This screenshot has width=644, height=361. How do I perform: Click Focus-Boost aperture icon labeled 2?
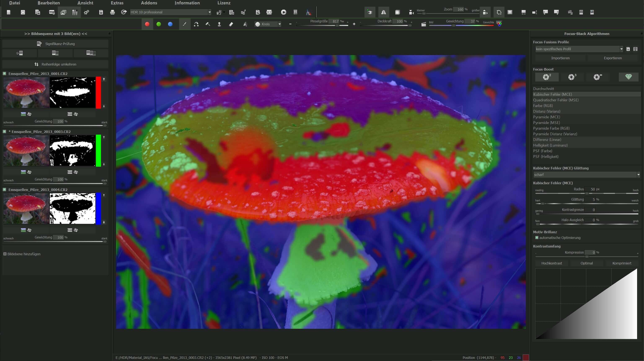click(x=547, y=77)
